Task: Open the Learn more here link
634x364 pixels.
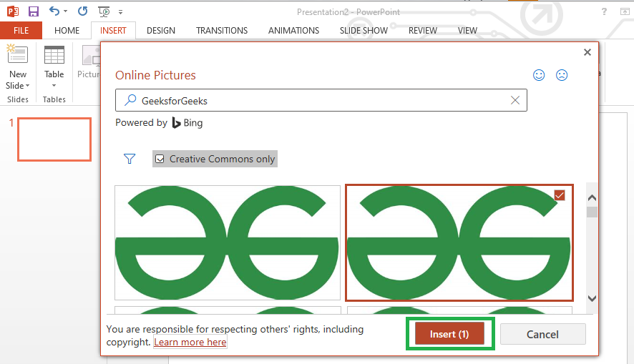Action: click(190, 343)
